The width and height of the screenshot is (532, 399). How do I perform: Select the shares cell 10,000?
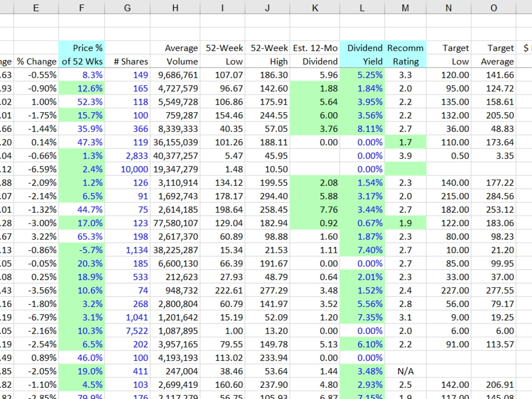click(128, 169)
